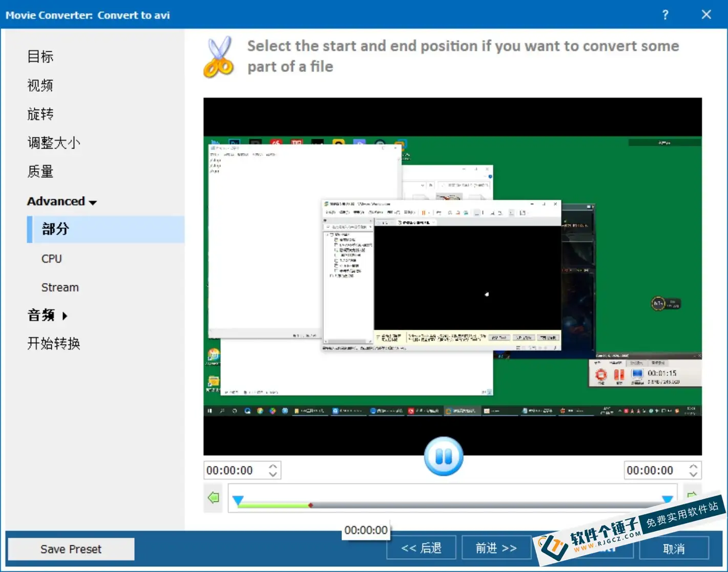Click the 前进 >> button
The width and height of the screenshot is (728, 572).
tap(496, 548)
